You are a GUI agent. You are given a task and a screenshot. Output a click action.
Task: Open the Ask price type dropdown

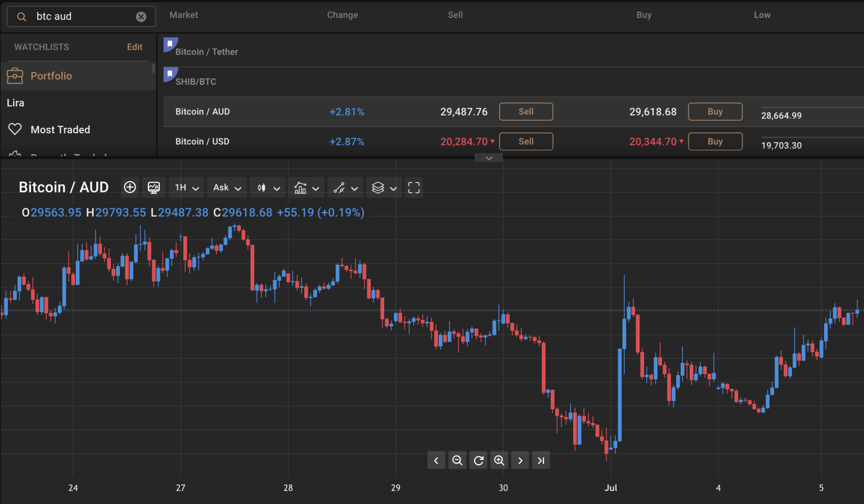coord(227,187)
